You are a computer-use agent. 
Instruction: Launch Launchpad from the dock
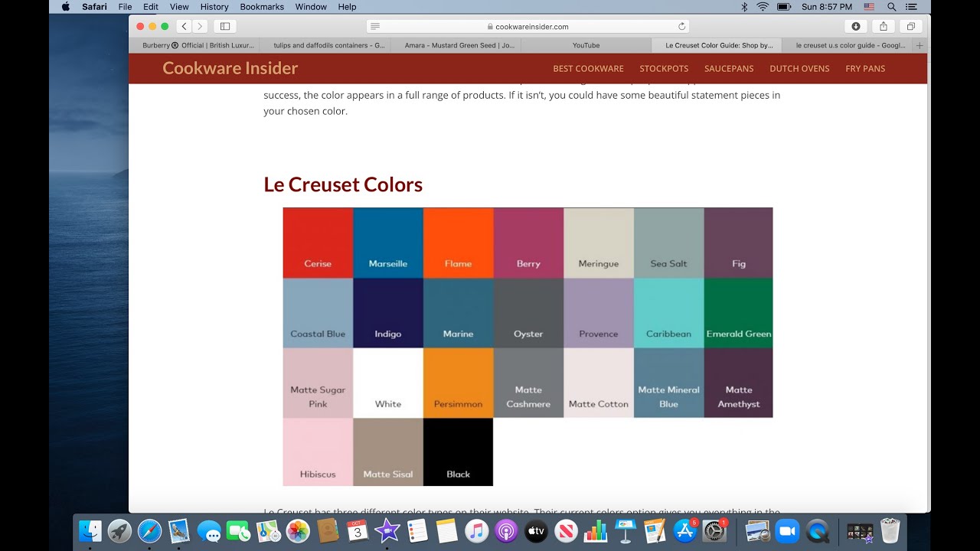tap(119, 530)
